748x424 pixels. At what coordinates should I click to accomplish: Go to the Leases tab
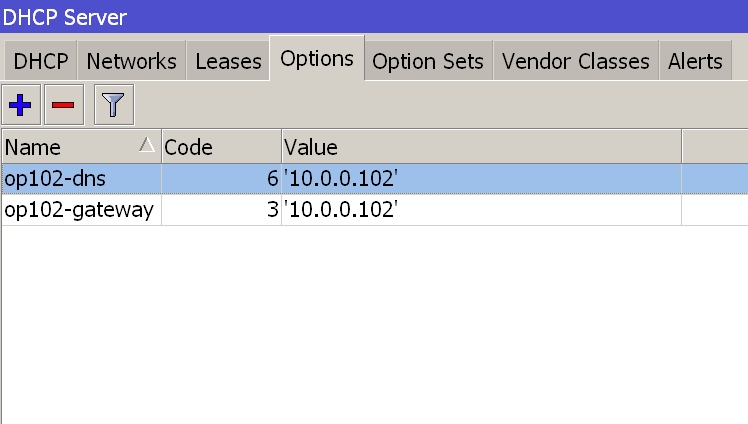228,61
